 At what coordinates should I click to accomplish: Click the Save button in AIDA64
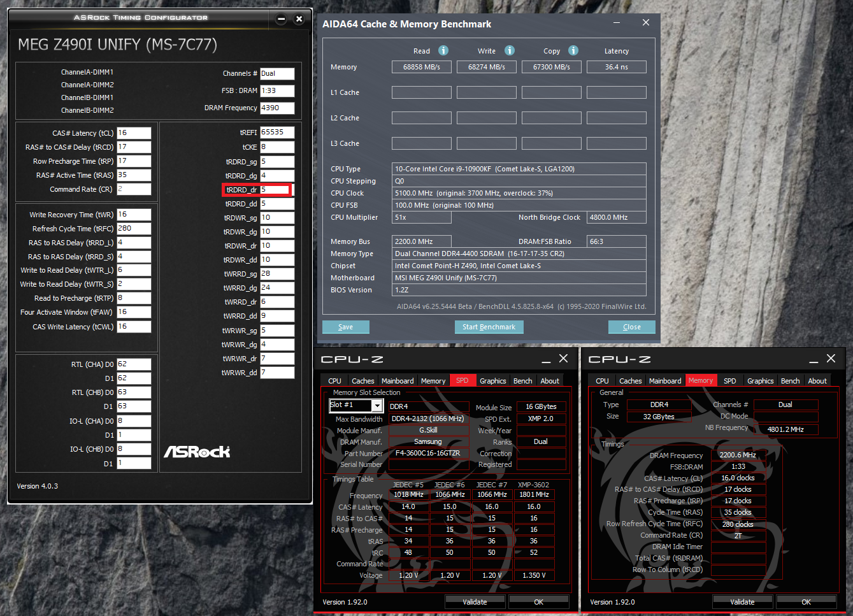345,327
